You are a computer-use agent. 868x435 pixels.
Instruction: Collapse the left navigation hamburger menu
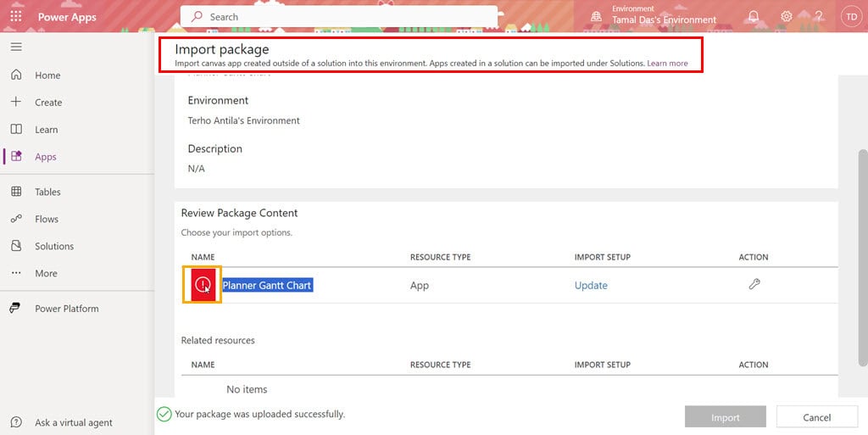click(x=16, y=47)
